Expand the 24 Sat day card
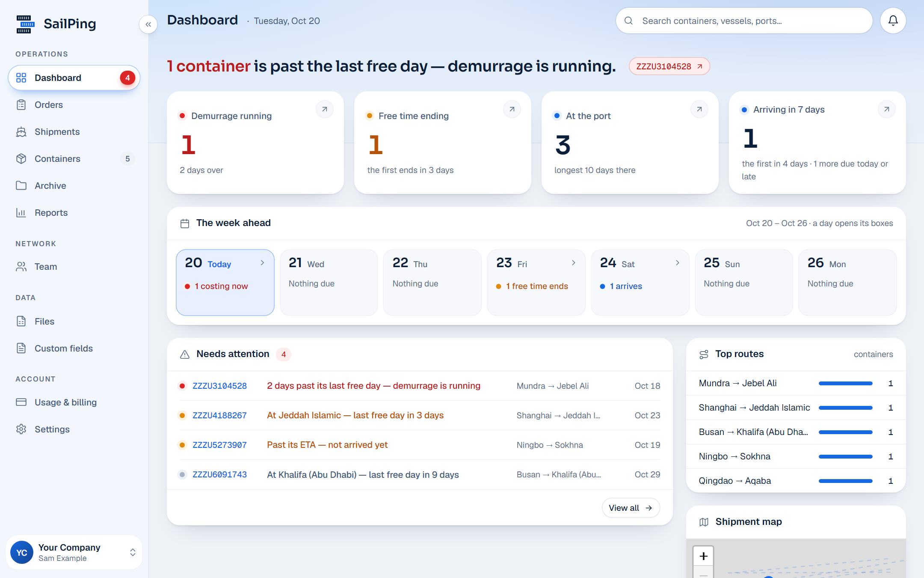The width and height of the screenshot is (924, 578). [x=640, y=283]
